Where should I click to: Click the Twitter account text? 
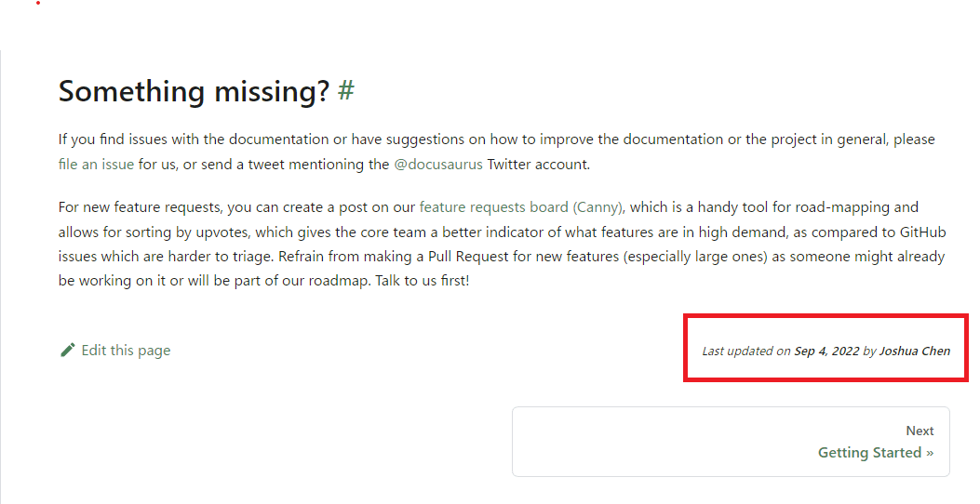coord(538,165)
